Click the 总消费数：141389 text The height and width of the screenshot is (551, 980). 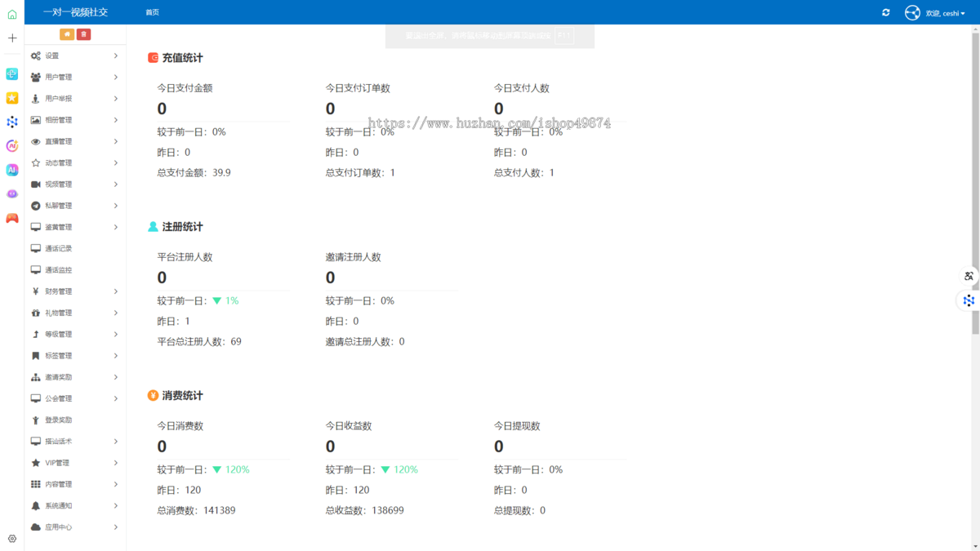pos(196,511)
